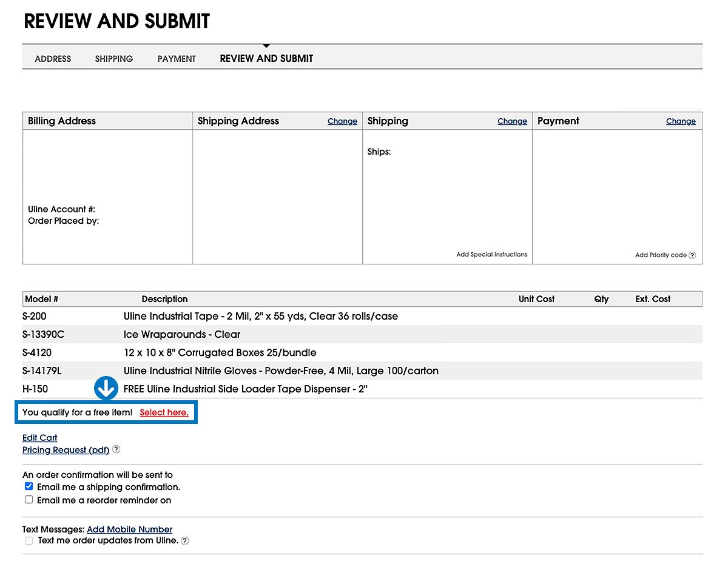Viewport: 728px width, 567px height.
Task: Click the Model # column header
Action: pos(42,299)
